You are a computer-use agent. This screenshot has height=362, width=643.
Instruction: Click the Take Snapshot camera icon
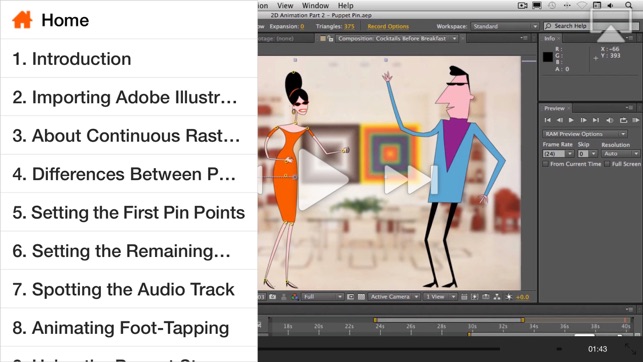[273, 297]
